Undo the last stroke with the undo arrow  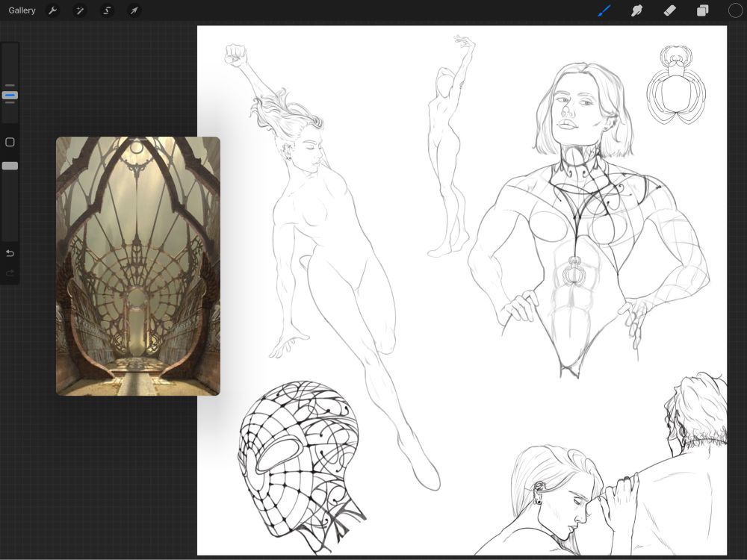[10, 253]
